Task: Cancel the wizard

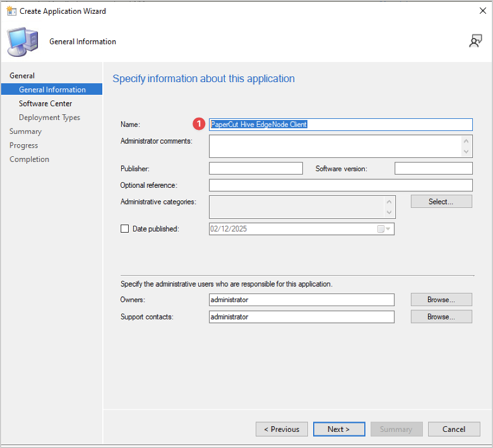Action: coord(454,429)
